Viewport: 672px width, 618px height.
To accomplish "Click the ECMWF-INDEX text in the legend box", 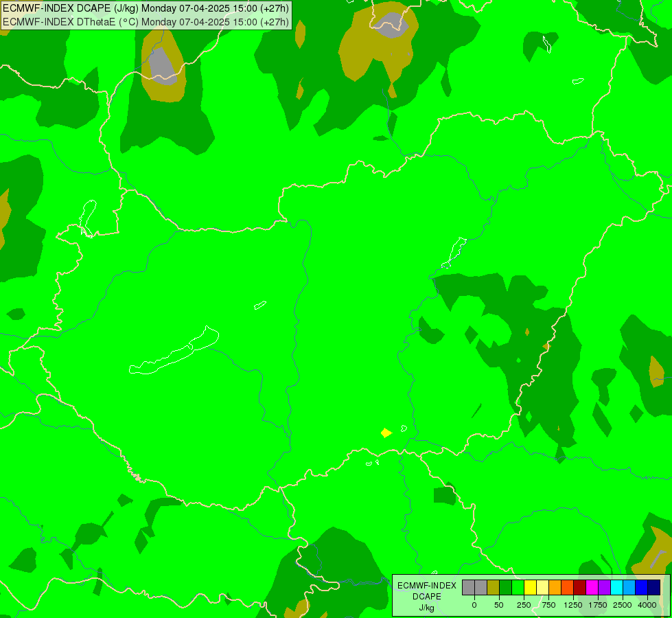I will [427, 586].
